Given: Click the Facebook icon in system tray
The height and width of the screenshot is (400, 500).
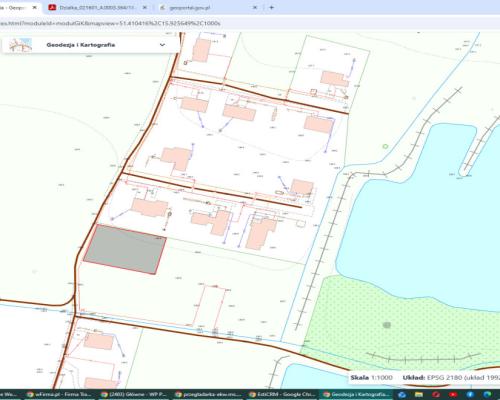Looking at the screenshot, I should click(469, 395).
